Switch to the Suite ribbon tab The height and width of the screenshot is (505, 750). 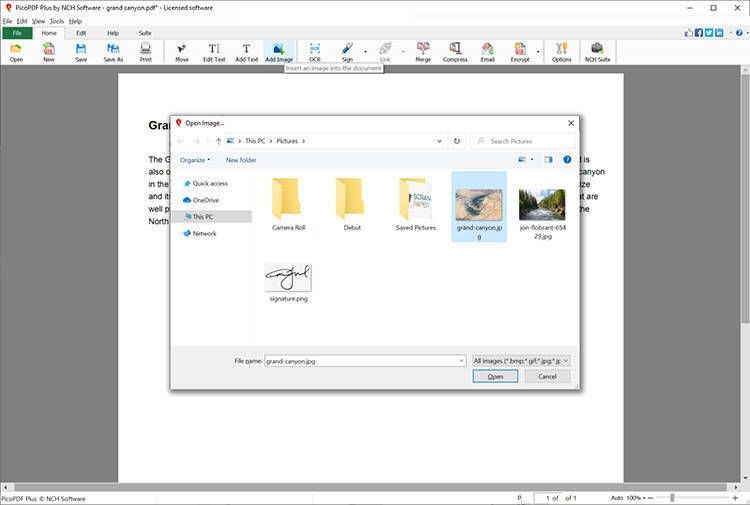(145, 33)
